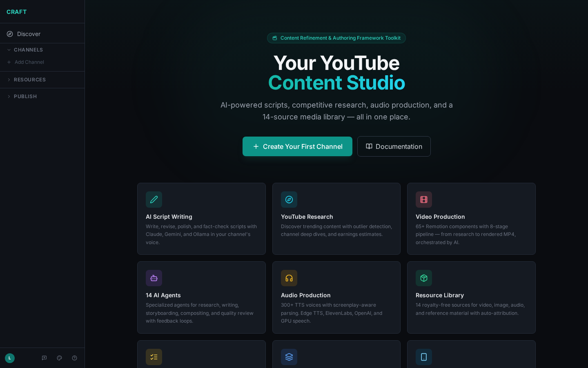Click Create Your First Channel button
The width and height of the screenshot is (588, 368).
pyautogui.click(x=297, y=146)
